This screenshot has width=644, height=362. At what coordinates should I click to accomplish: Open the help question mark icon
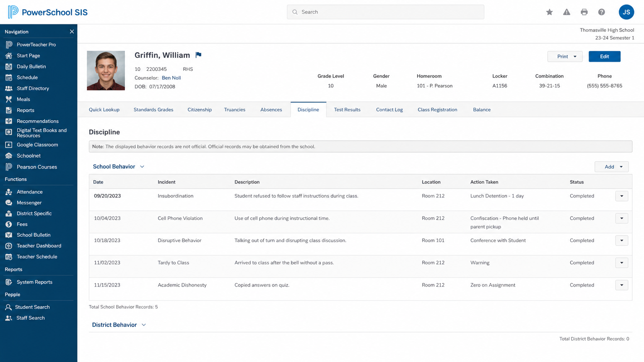(x=602, y=12)
